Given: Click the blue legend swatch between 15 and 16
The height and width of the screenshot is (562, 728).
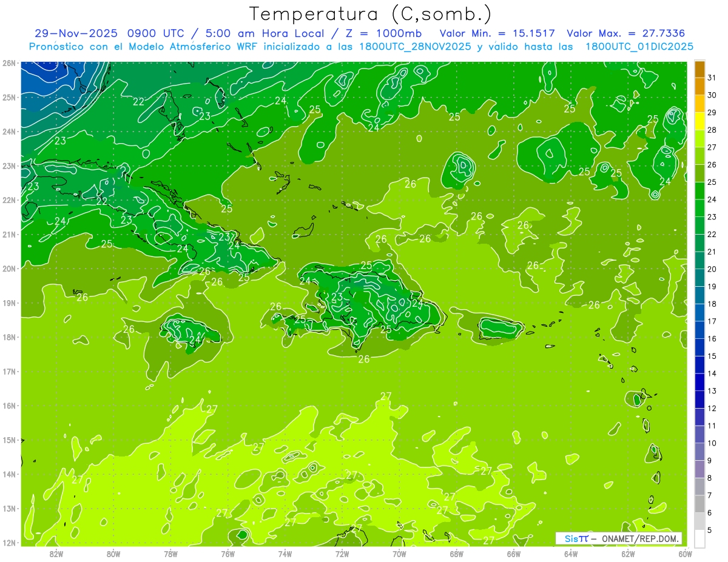Looking at the screenshot, I should (699, 348).
